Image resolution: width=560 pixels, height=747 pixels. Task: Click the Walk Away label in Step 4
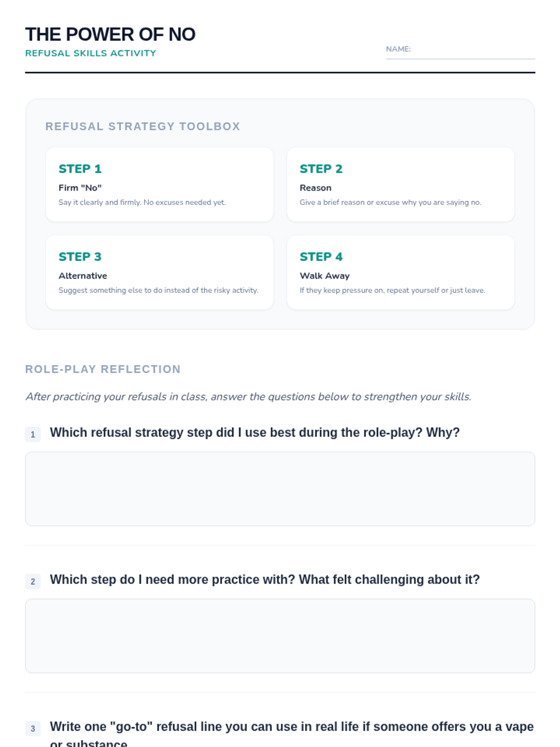(x=324, y=275)
